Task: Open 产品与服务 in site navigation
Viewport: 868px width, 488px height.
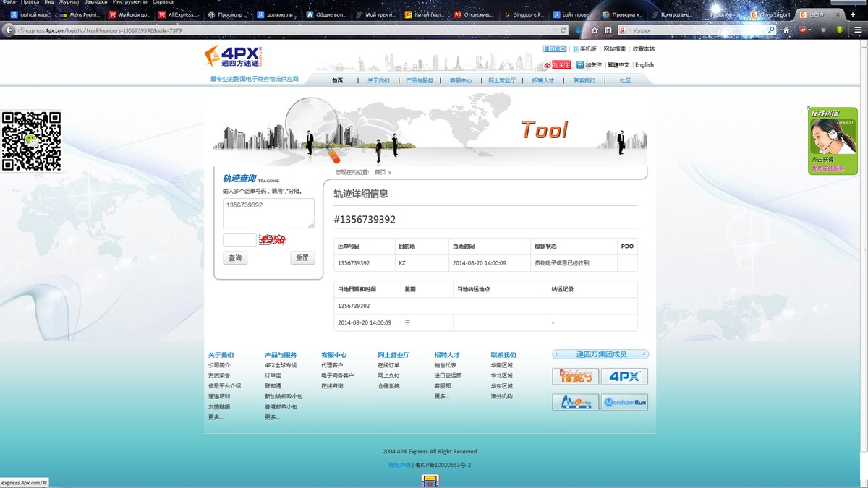Action: click(x=420, y=81)
